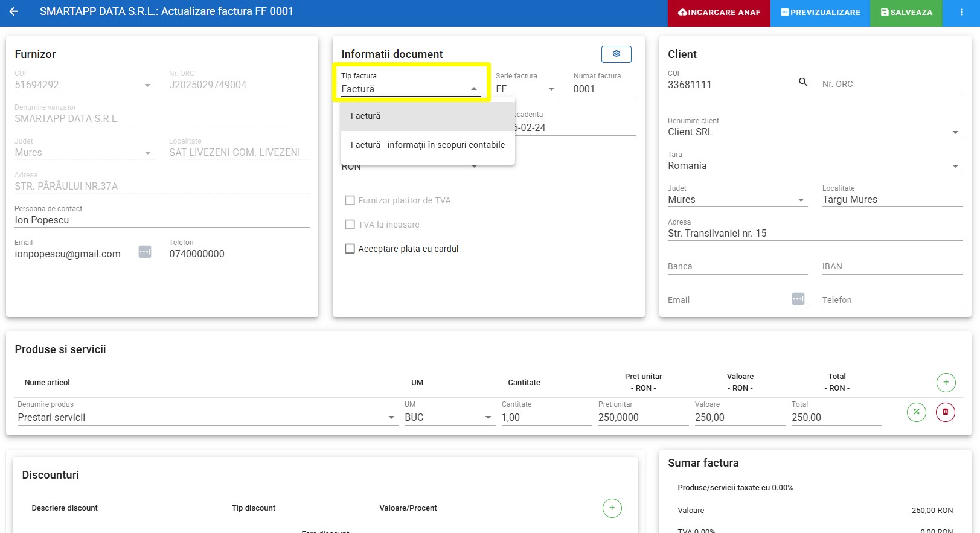
Task: Check the TVA la incasare option
Action: [350, 225]
